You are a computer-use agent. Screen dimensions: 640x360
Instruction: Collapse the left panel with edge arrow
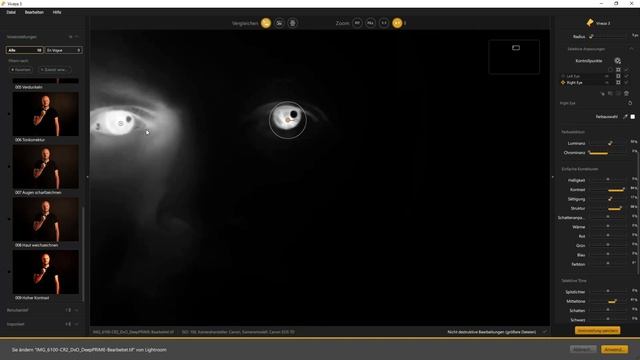[87, 177]
